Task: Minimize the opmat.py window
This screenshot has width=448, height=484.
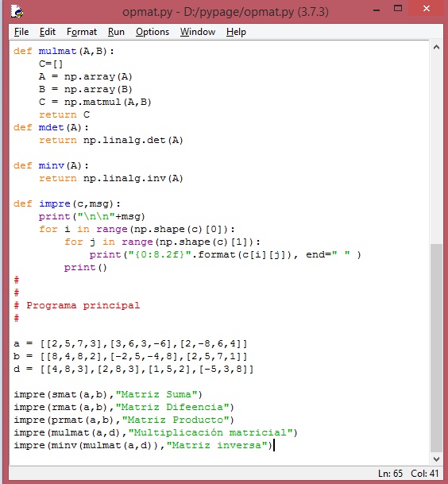Action: click(x=377, y=10)
